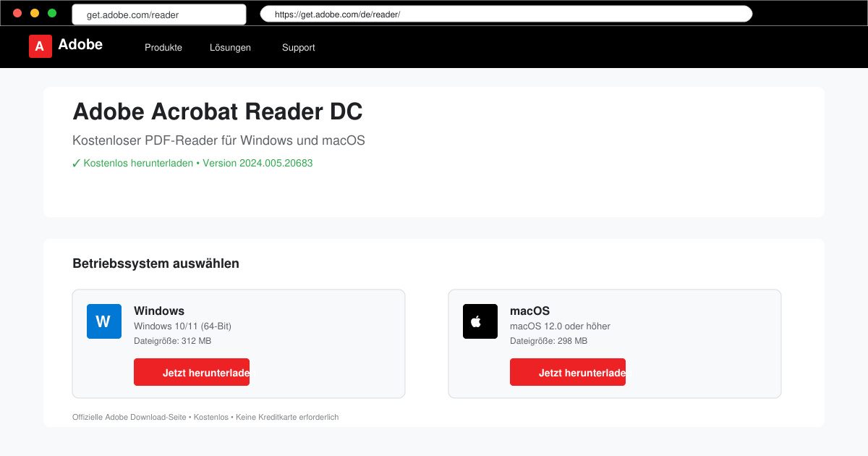Focus the URL address bar
This screenshot has height=456, width=868.
506,14
